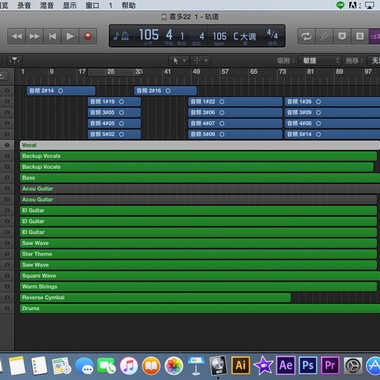Toggle the Solo (S) button in control bar
This screenshot has width=380, height=380.
click(360, 36)
